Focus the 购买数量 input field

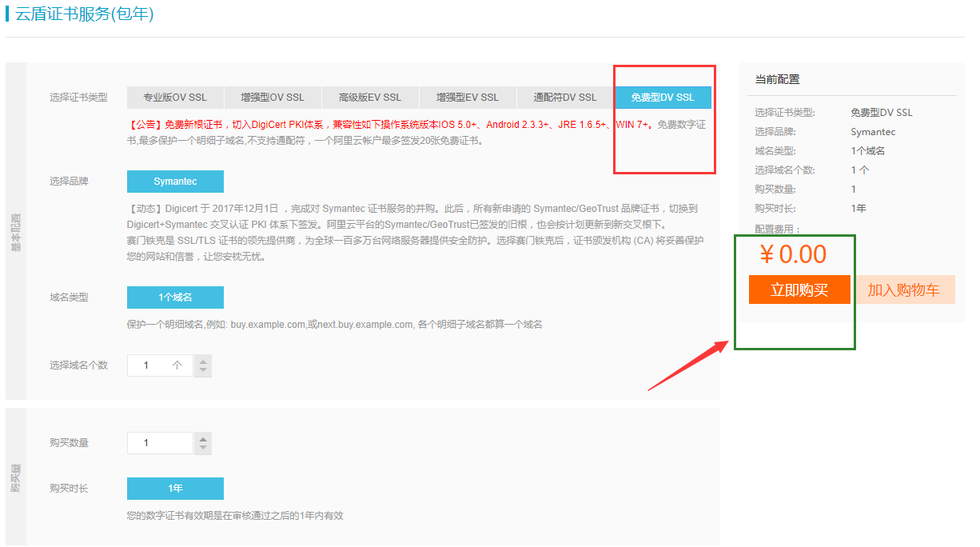click(160, 443)
